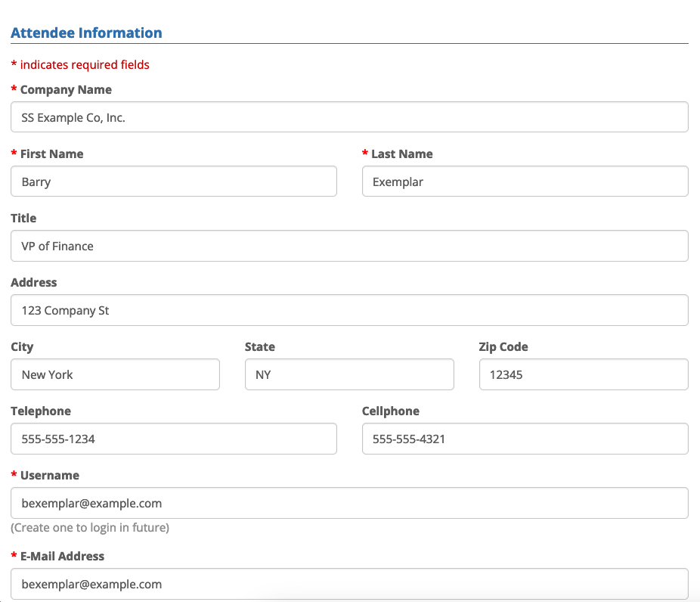700x602 pixels.
Task: Click the Telephone field showing 555-555-1234
Action: (x=174, y=439)
